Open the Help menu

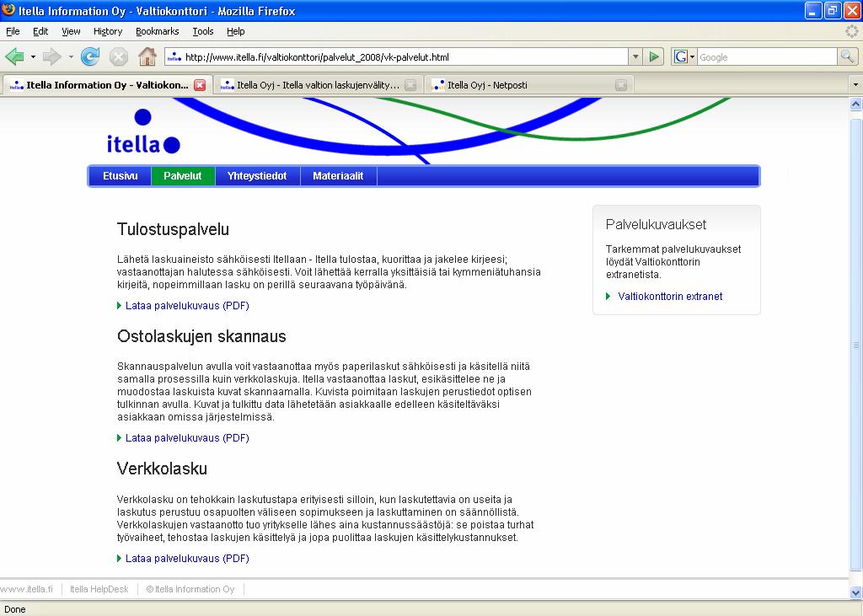[236, 31]
